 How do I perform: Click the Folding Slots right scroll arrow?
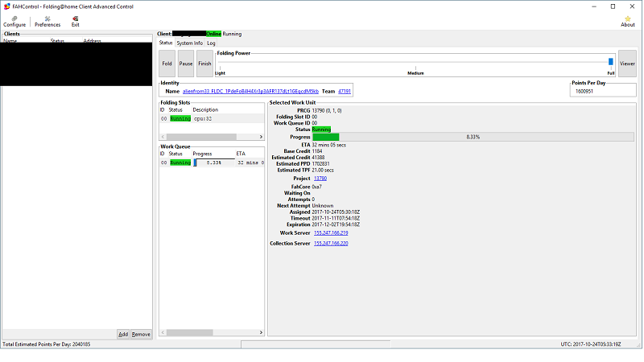tap(261, 137)
